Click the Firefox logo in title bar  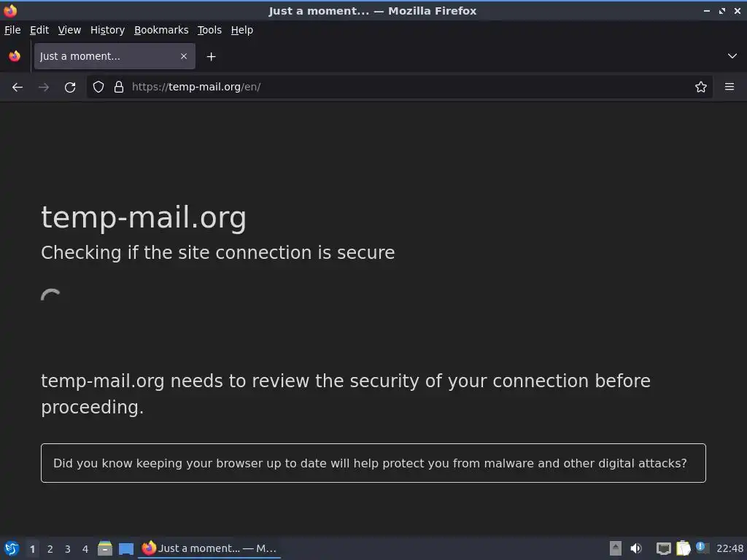click(10, 10)
